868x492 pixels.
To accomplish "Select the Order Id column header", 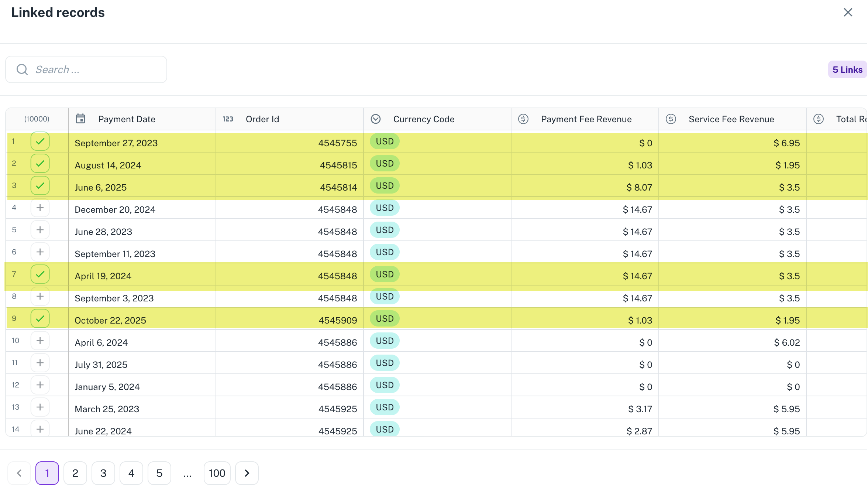I will (x=290, y=119).
